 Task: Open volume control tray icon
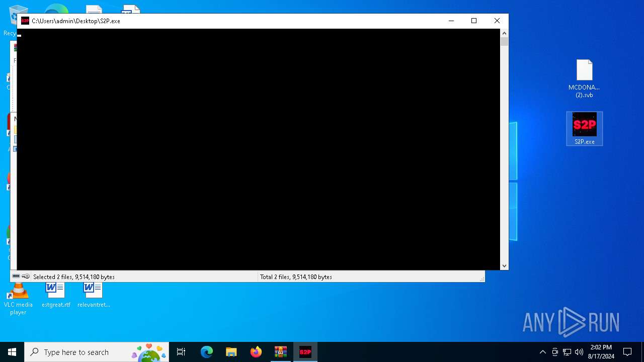point(579,352)
